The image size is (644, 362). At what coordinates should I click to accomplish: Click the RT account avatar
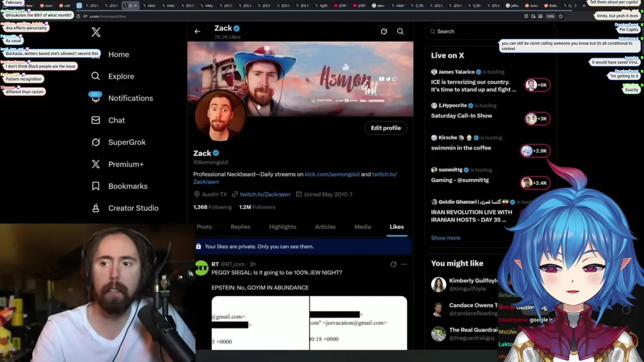click(202, 268)
